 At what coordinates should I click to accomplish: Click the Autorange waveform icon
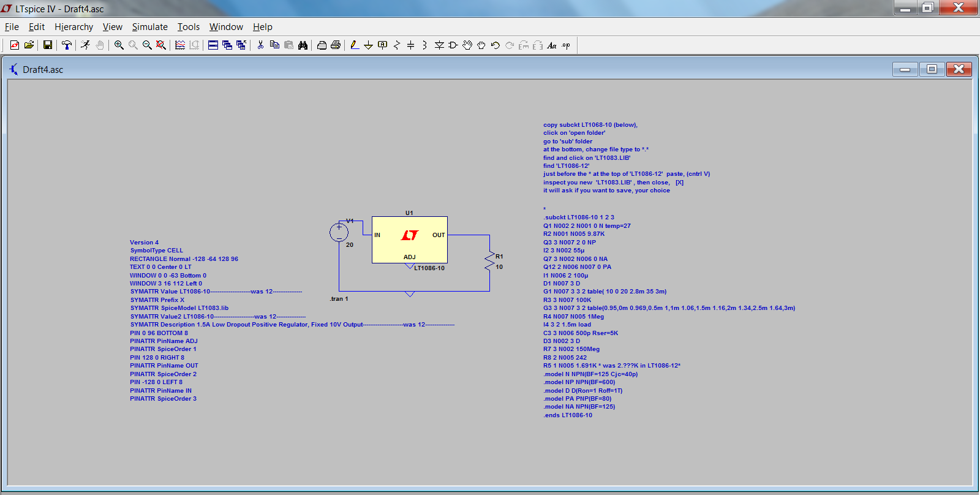point(180,45)
